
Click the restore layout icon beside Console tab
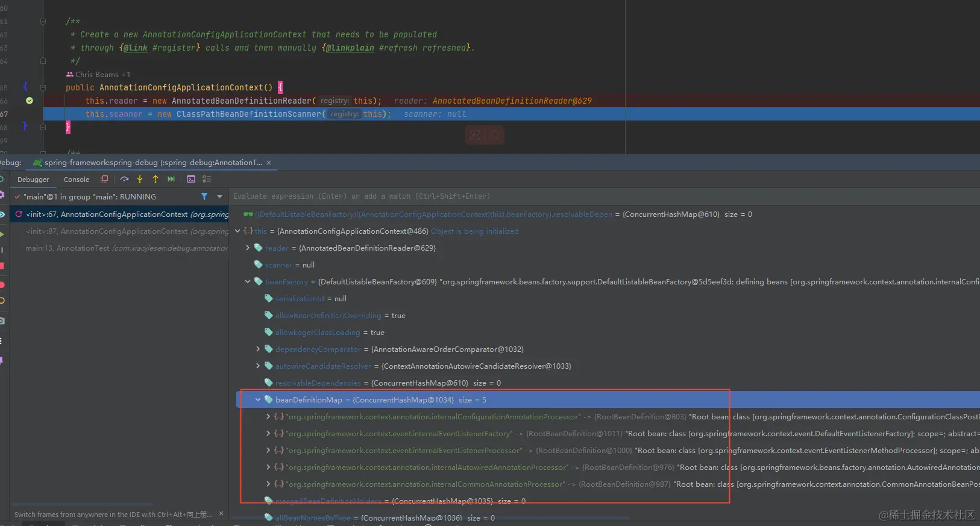tap(104, 179)
